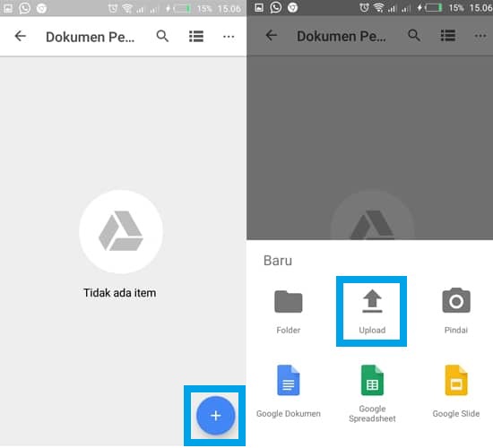The width and height of the screenshot is (493, 448).
Task: Tap the empty Drive logo placeholder
Action: pyautogui.click(x=121, y=231)
